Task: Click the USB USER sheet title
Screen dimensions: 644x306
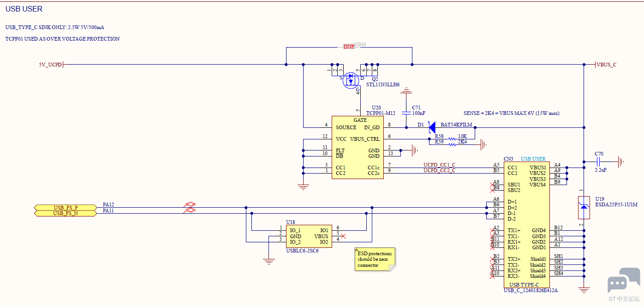Action: pos(24,9)
